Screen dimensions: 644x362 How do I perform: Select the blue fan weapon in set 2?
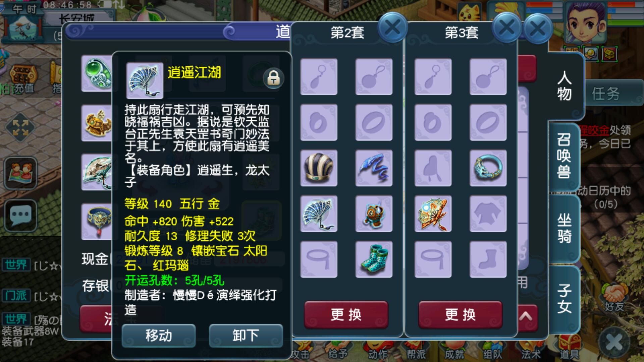319,214
